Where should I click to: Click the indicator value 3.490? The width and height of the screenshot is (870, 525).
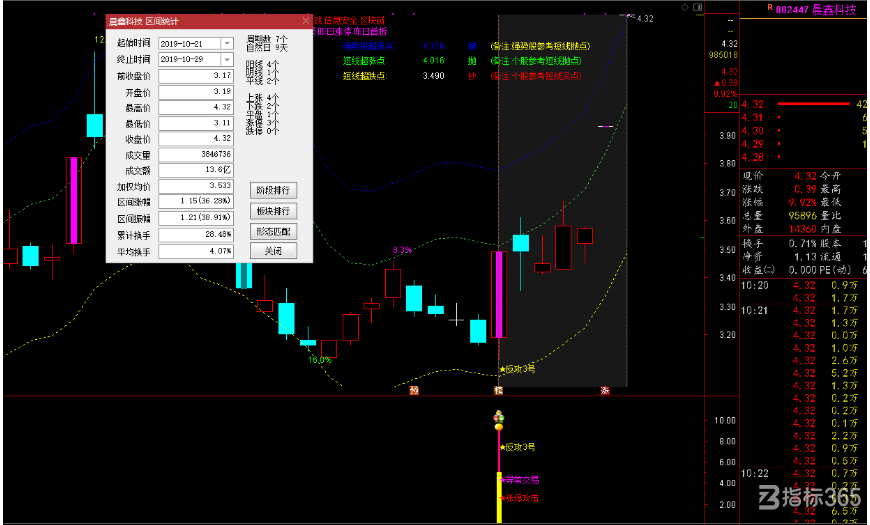click(x=433, y=76)
